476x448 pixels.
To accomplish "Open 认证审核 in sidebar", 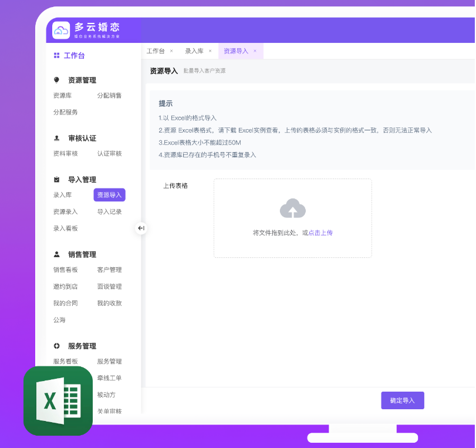I will pyautogui.click(x=109, y=154).
